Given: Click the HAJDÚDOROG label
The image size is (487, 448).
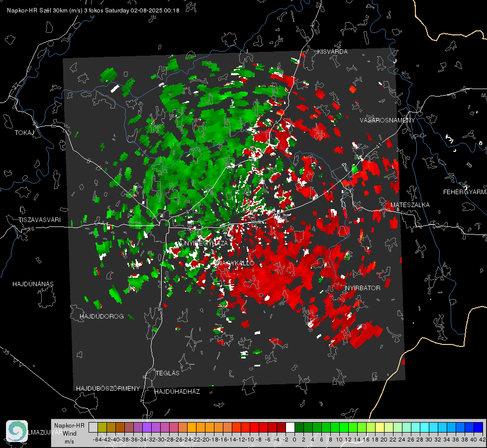Looking at the screenshot, I should click(101, 316).
